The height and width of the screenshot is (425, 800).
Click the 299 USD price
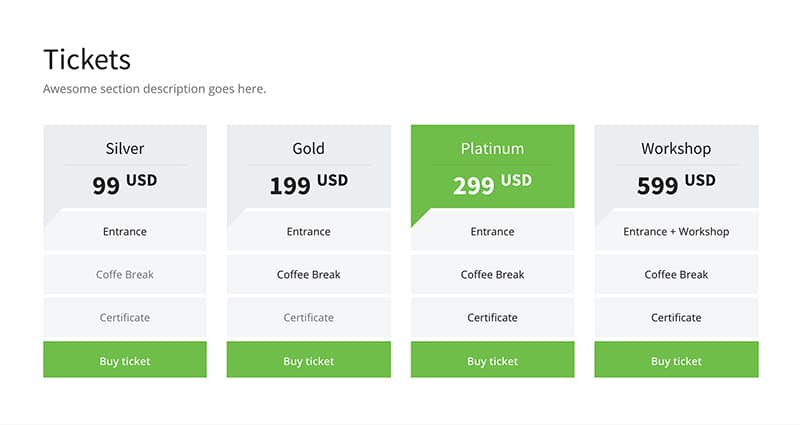[492, 184]
